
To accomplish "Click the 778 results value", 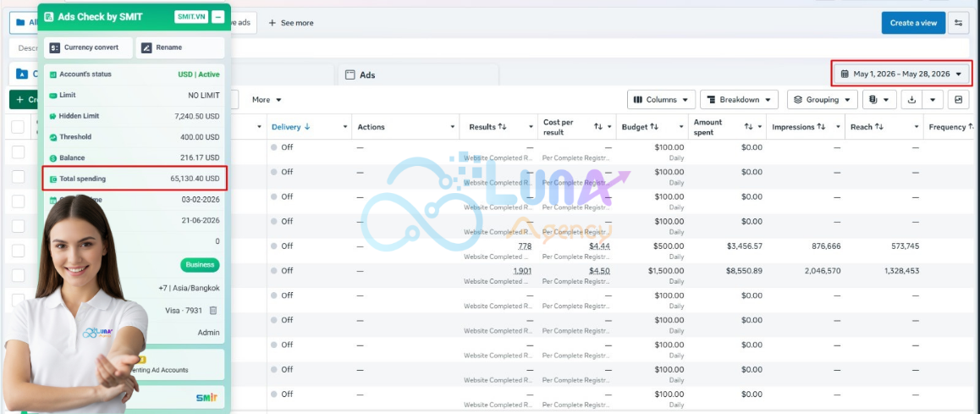I will point(525,246).
